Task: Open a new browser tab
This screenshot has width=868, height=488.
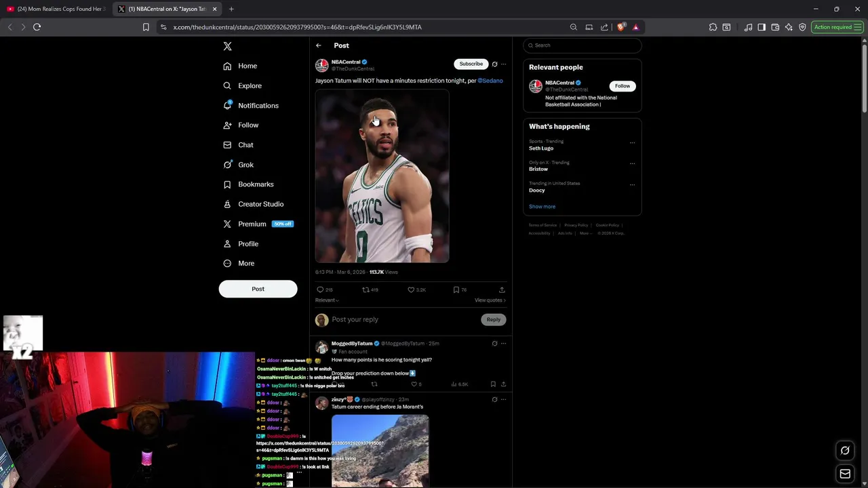Action: pos(231,9)
